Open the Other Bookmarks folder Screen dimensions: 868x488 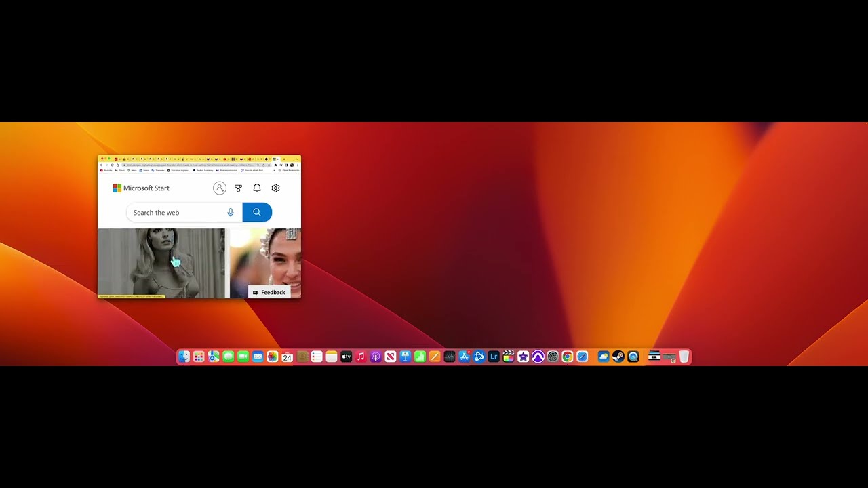pyautogui.click(x=290, y=170)
